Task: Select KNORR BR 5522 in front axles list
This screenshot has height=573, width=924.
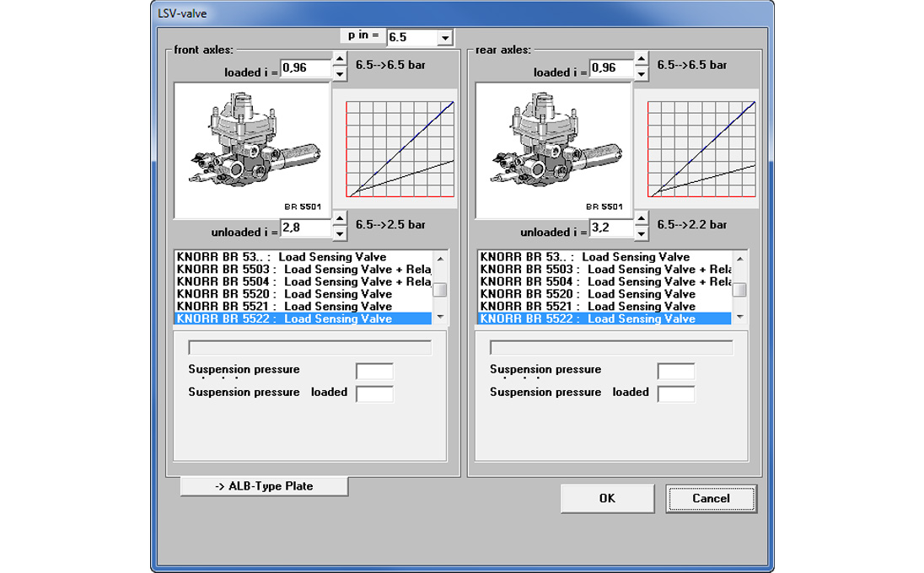Action: (x=303, y=319)
